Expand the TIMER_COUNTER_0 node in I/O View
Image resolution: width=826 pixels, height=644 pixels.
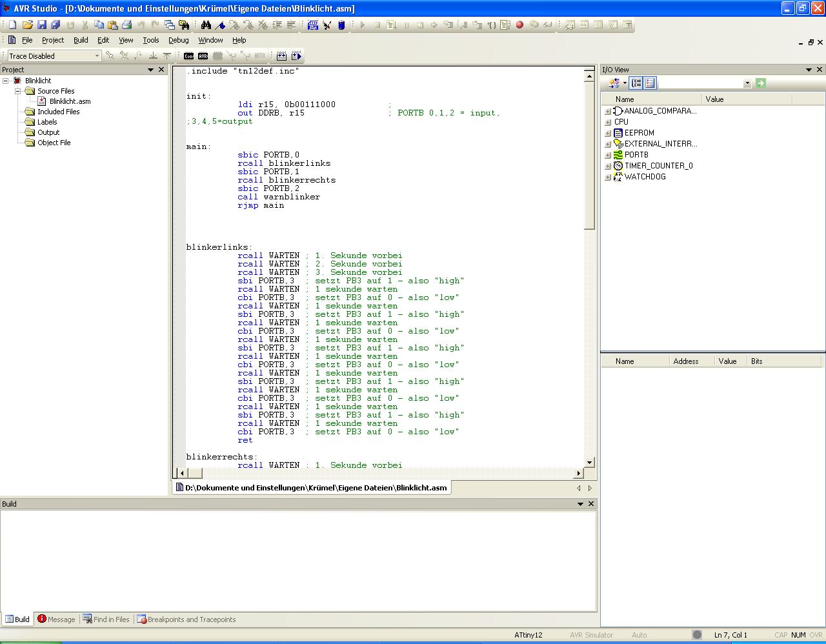pos(607,166)
